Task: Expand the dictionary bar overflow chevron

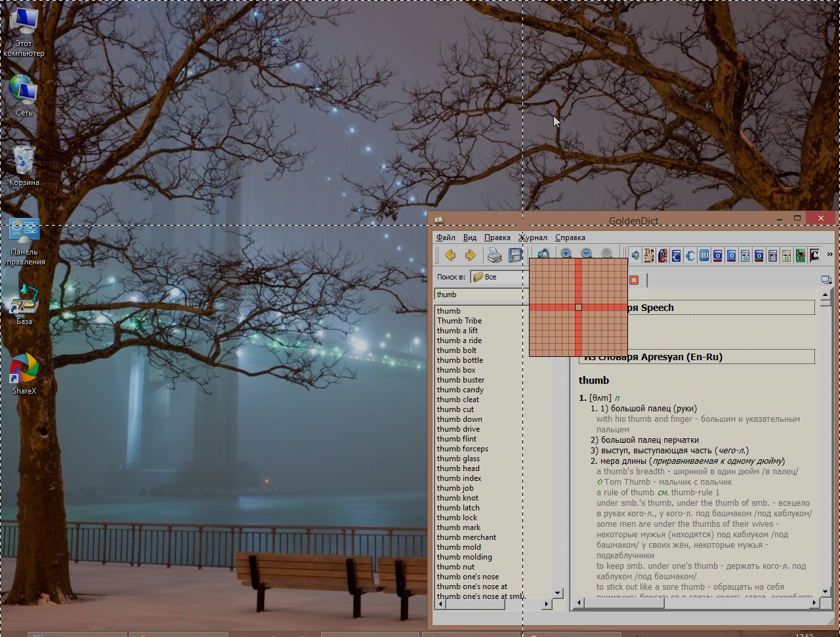Action: pos(829,255)
